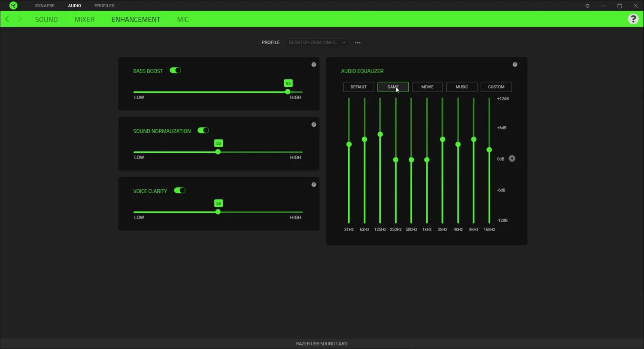Pick the Music equalizer preset
Screen dimensions: 644x349
(x=462, y=87)
